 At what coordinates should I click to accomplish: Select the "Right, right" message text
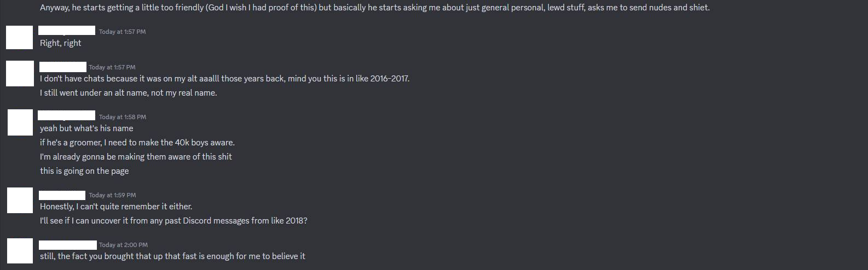(61, 43)
